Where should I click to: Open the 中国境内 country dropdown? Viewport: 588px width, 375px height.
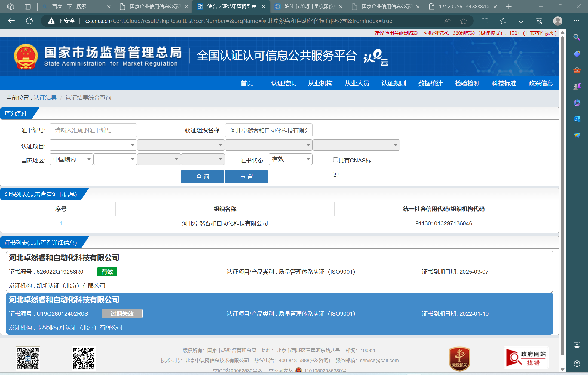coord(71,159)
